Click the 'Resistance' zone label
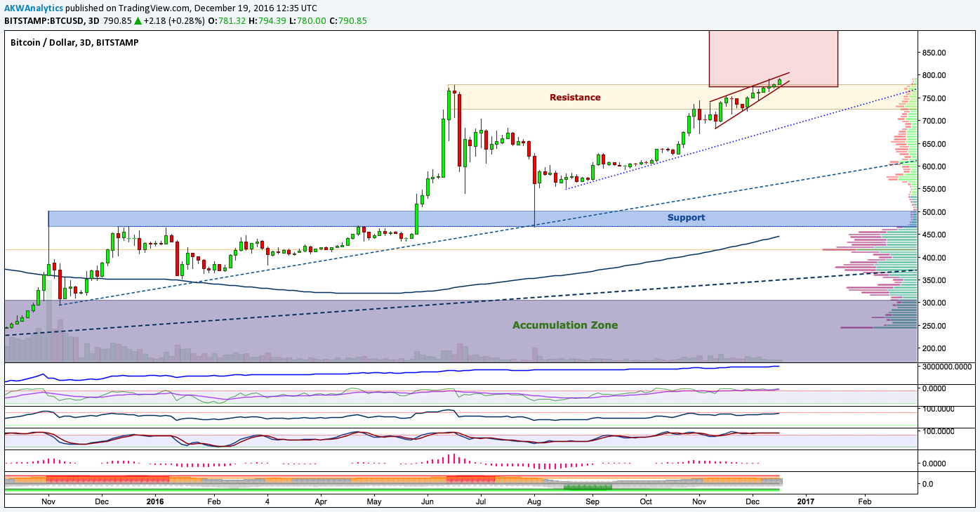 tap(575, 98)
